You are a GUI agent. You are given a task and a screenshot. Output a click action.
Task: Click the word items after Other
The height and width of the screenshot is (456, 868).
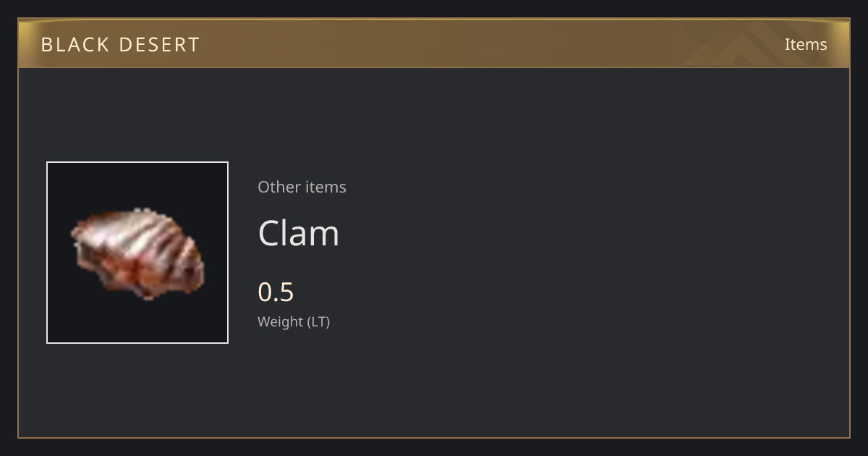pyautogui.click(x=325, y=187)
